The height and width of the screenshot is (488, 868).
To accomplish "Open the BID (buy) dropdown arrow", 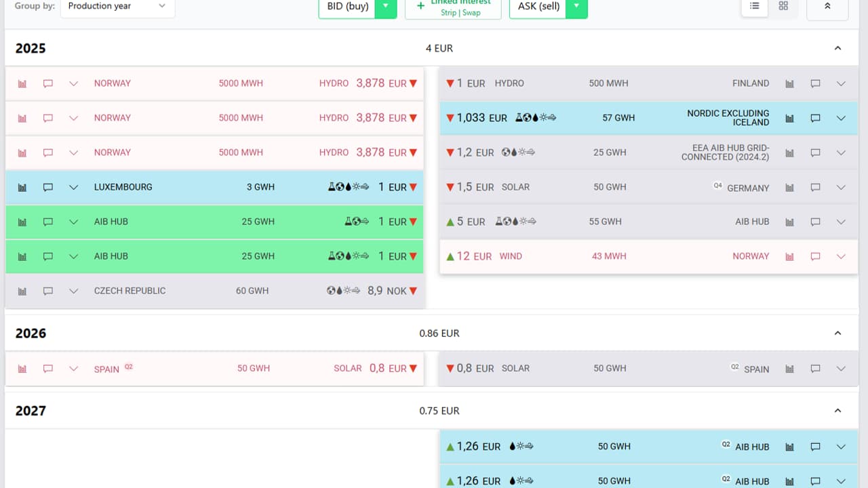I will pos(385,6).
